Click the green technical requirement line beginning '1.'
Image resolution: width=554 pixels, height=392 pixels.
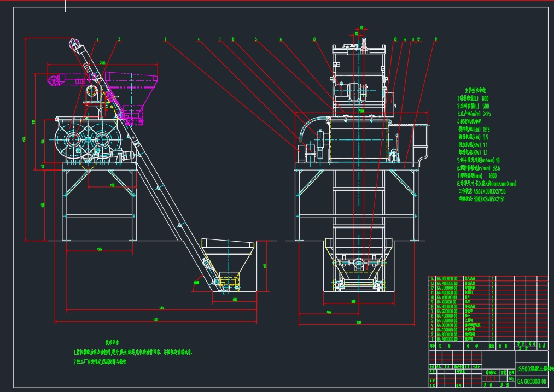132,352
